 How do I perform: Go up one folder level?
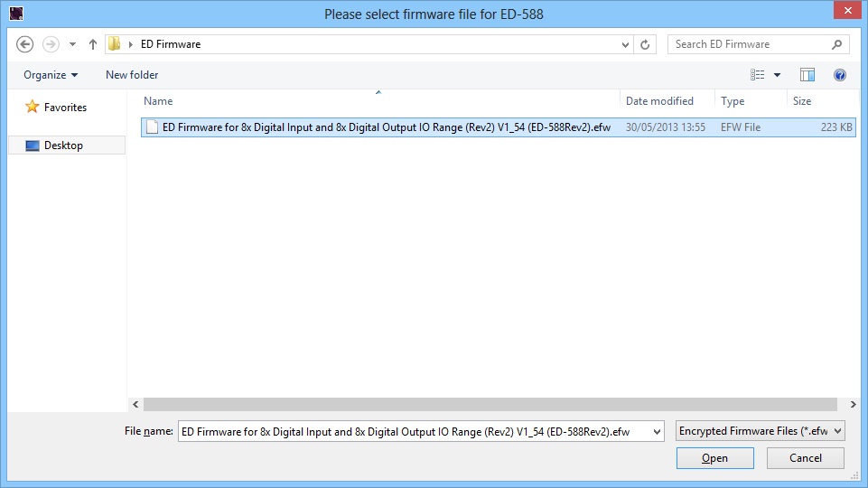(93, 44)
